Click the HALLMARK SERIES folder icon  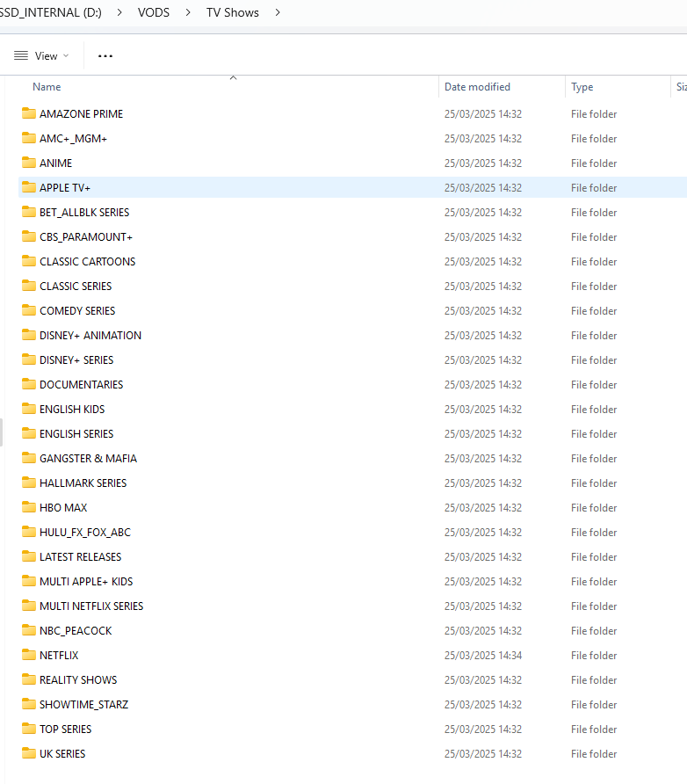[x=29, y=483]
